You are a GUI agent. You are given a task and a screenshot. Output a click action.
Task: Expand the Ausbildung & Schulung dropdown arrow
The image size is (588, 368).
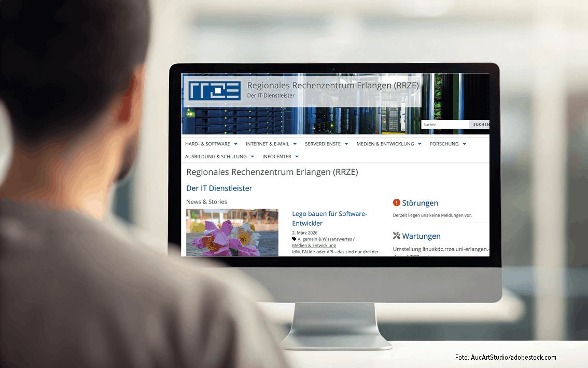(253, 157)
